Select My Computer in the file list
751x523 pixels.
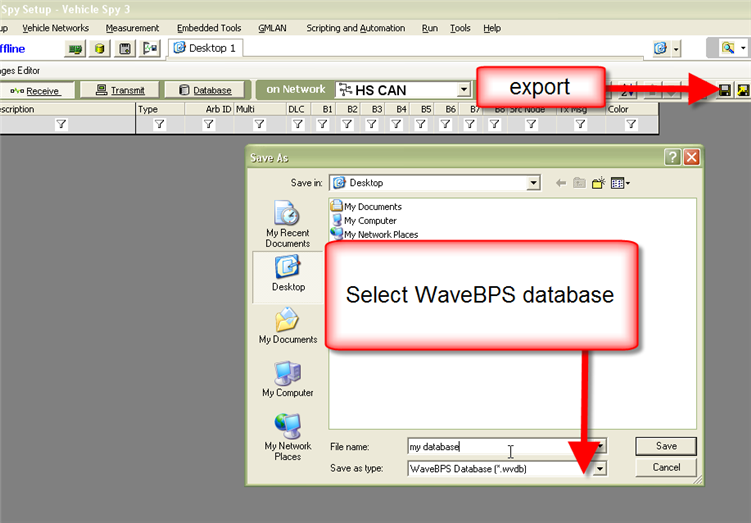[x=364, y=221]
